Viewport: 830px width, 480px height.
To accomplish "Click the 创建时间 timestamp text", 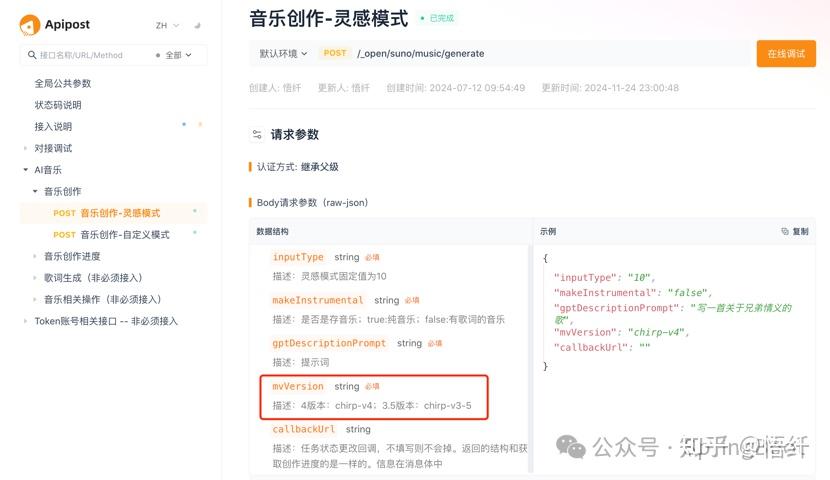I will [x=455, y=88].
